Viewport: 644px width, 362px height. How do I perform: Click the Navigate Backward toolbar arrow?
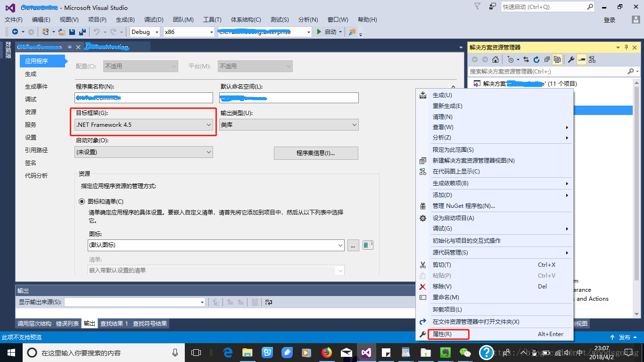[x=15, y=32]
